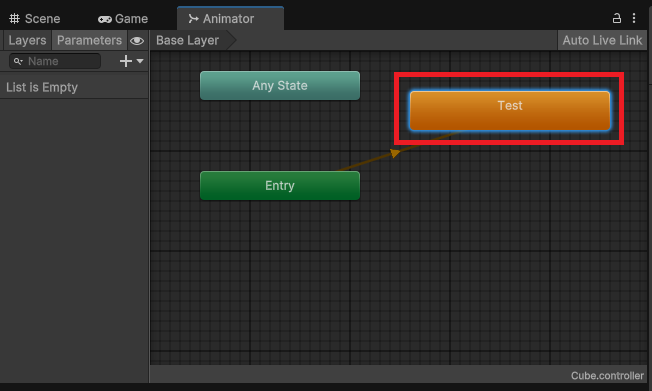Click the Scene tab grid icon

[x=15, y=19]
